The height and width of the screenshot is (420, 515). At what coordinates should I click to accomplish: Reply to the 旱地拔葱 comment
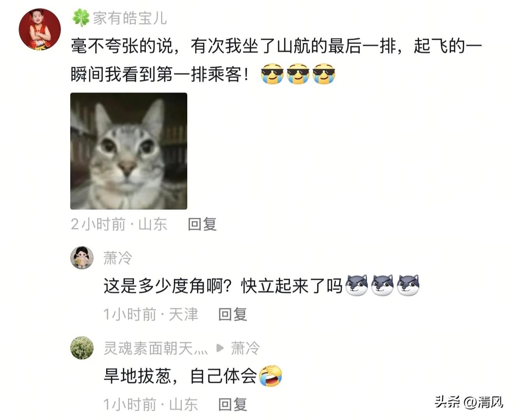tap(233, 404)
